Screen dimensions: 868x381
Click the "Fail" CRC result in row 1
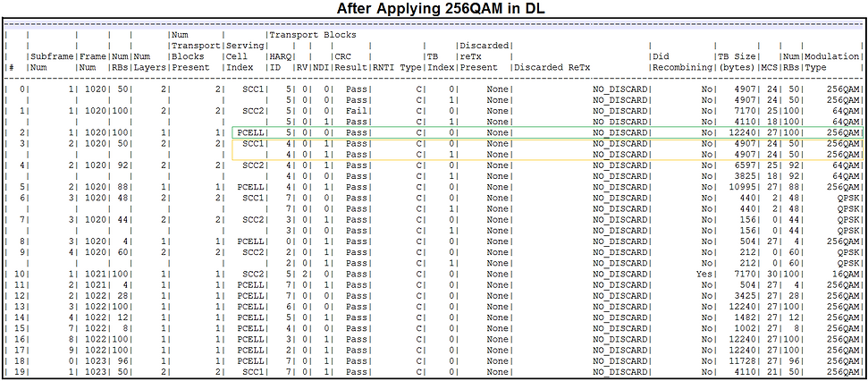[357, 111]
